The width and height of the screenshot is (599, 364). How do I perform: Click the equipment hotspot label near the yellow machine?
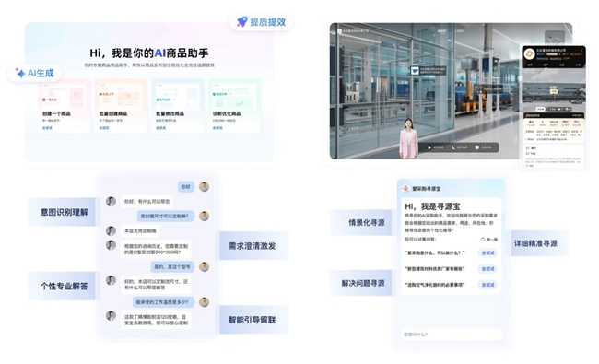click(489, 88)
